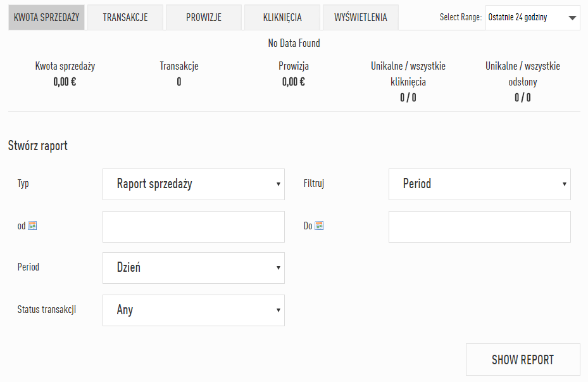The width and height of the screenshot is (588, 382).
Task: Open the calendar picker next to od
Action: 32,226
